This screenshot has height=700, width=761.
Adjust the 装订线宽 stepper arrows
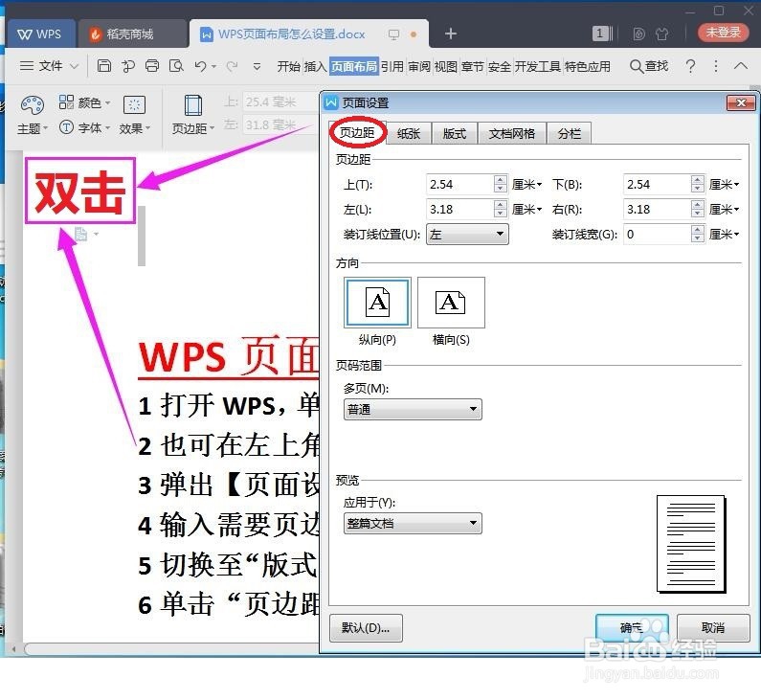coord(698,235)
